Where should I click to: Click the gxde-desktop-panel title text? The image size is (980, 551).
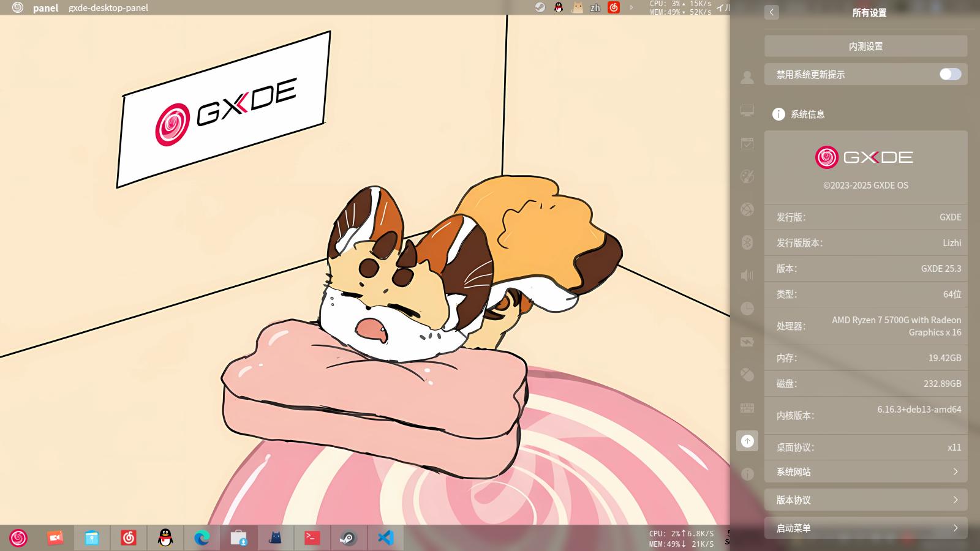coord(108,8)
